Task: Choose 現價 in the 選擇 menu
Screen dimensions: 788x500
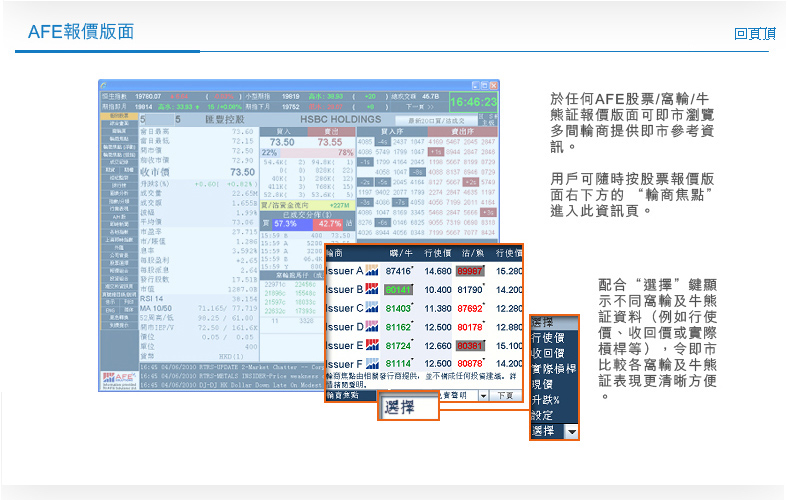Action: [x=542, y=384]
